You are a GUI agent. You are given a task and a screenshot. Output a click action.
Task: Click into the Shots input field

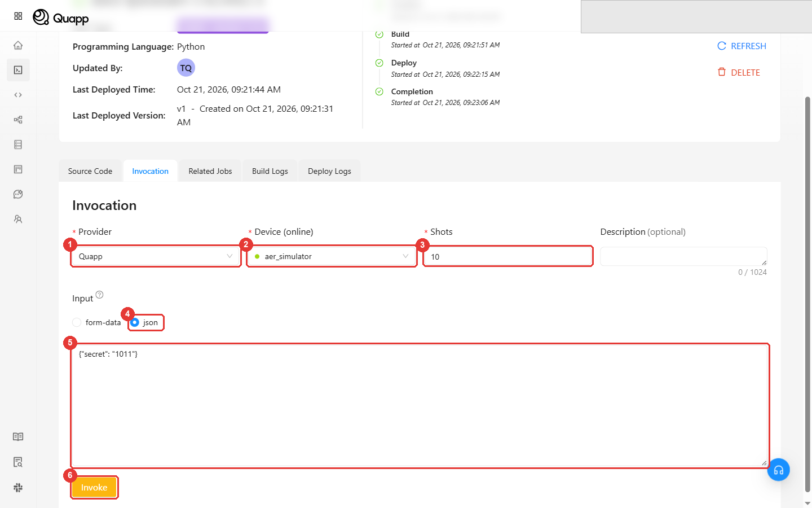coord(507,256)
